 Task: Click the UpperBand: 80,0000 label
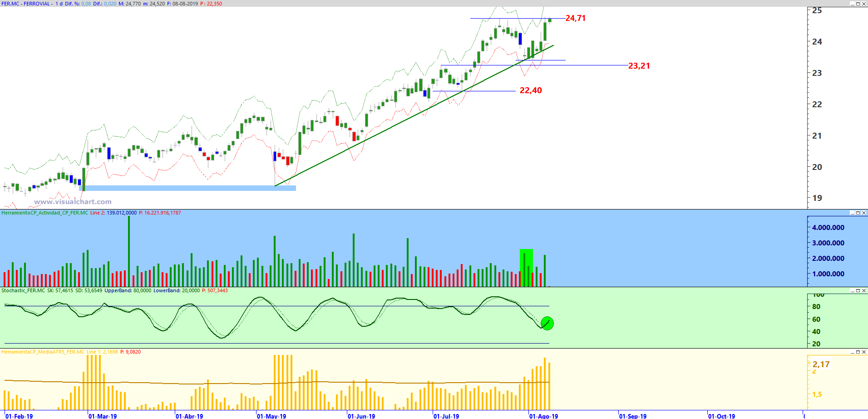tap(128, 290)
